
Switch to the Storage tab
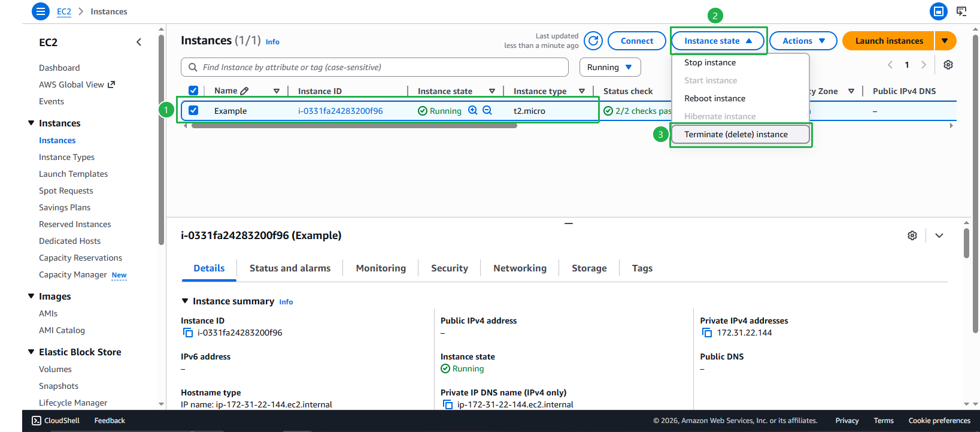pyautogui.click(x=589, y=268)
